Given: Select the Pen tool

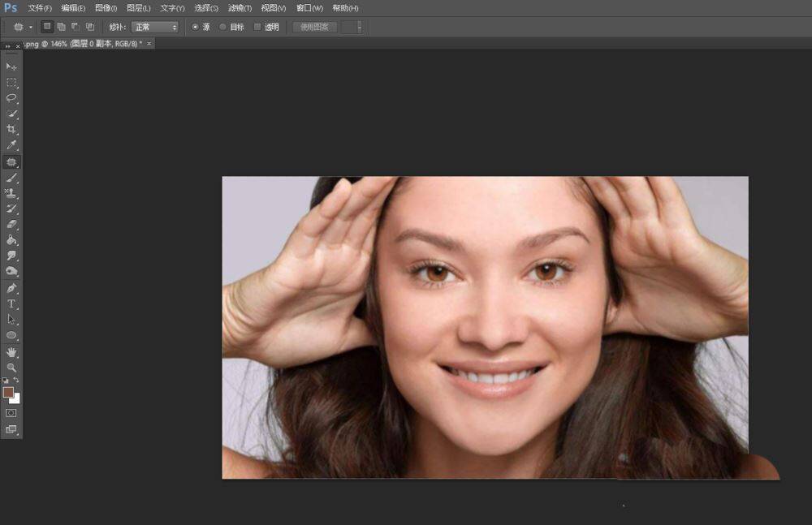Looking at the screenshot, I should click(x=11, y=288).
